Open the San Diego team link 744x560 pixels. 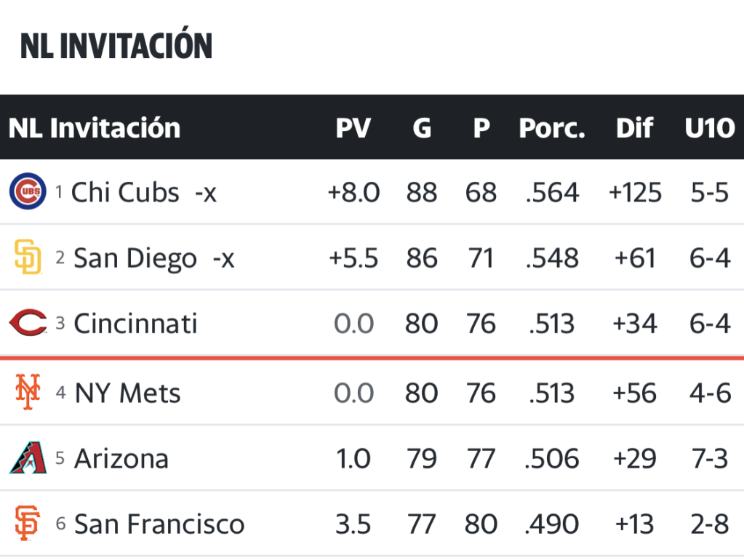pos(135,257)
